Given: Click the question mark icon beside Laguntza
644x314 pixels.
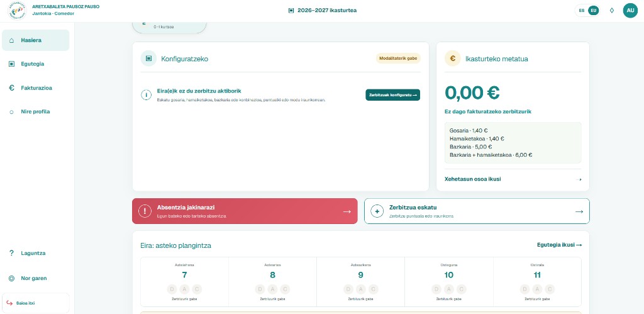Looking at the screenshot, I should tap(11, 253).
